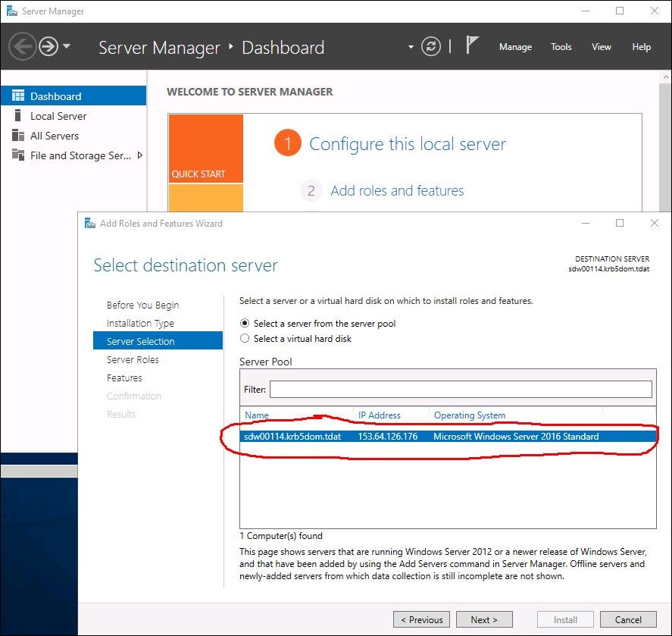This screenshot has width=672, height=636.
Task: Click the Cancel button in the wizard
Action: 628,619
